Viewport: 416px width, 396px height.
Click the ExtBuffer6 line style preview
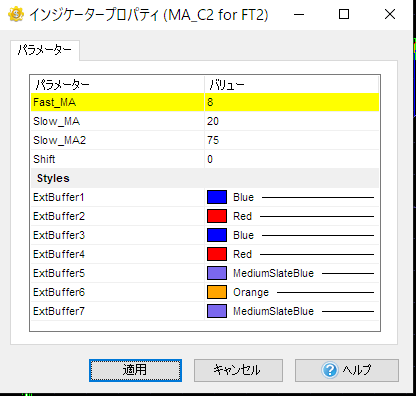pyautogui.click(x=325, y=292)
